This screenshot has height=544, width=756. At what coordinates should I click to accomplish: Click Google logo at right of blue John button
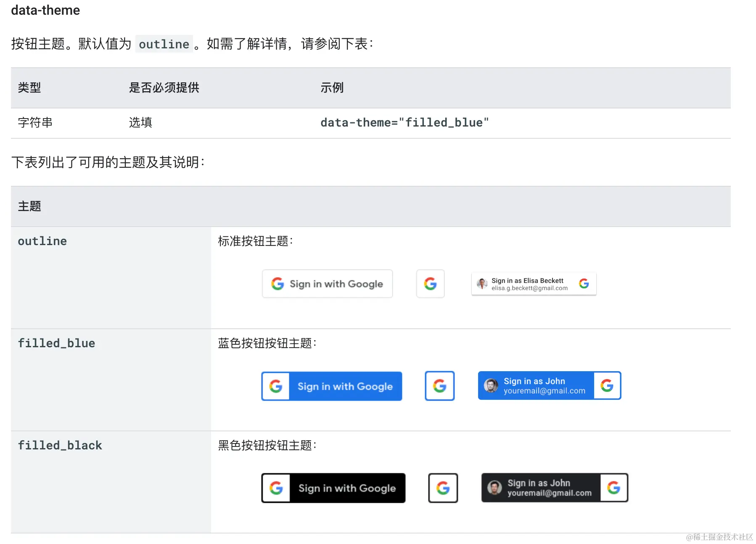click(607, 386)
